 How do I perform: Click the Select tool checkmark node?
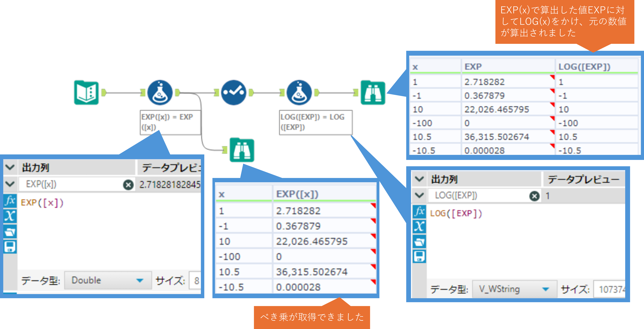tap(233, 92)
